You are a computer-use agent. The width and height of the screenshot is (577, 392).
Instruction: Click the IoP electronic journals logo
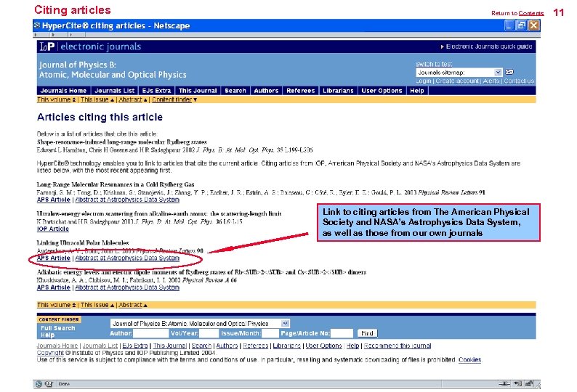pos(90,46)
